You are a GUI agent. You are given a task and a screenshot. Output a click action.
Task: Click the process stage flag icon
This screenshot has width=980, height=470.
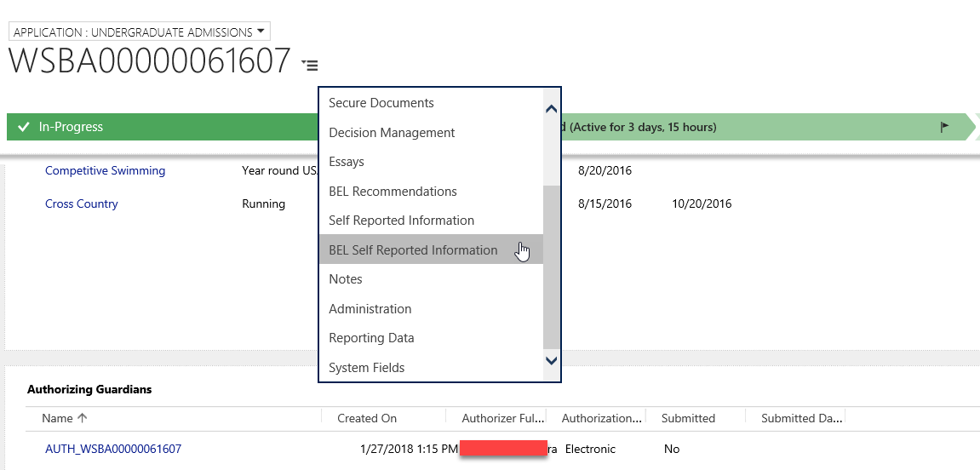[x=944, y=127]
